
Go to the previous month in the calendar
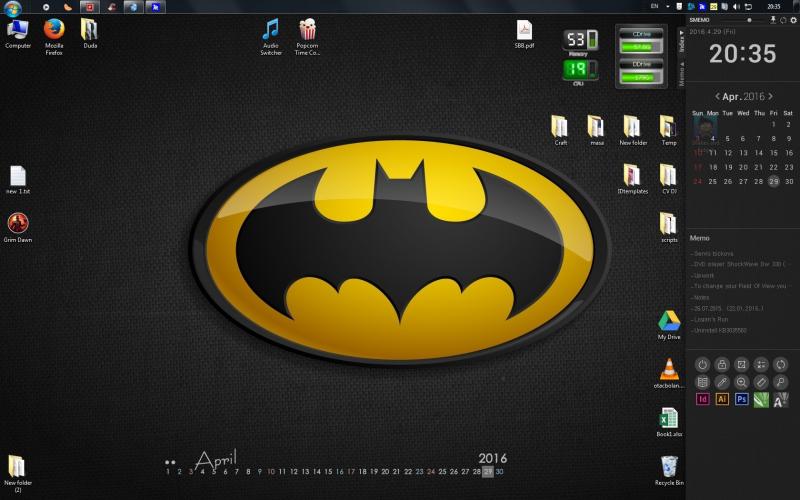click(x=717, y=96)
